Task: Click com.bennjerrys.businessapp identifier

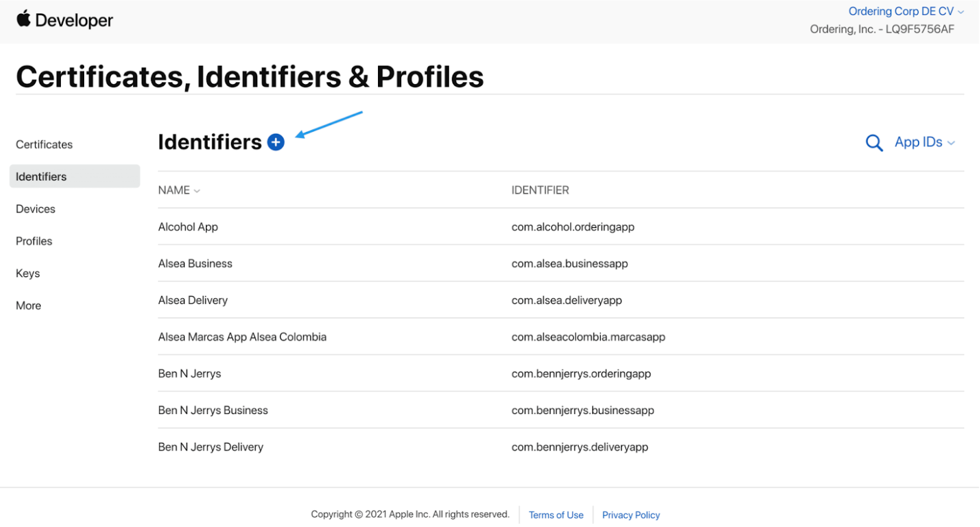Action: (583, 410)
